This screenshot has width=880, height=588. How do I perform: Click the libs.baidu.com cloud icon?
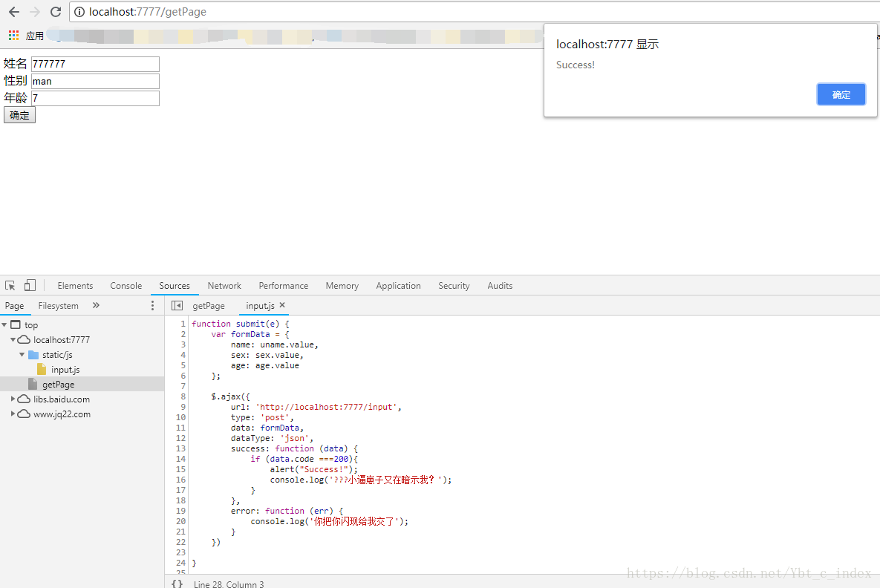click(24, 399)
